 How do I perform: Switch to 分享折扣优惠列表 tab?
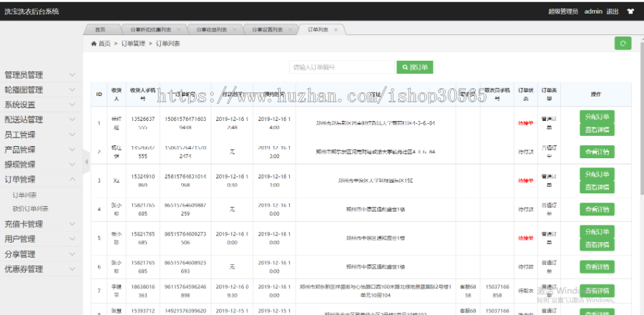tap(151, 30)
